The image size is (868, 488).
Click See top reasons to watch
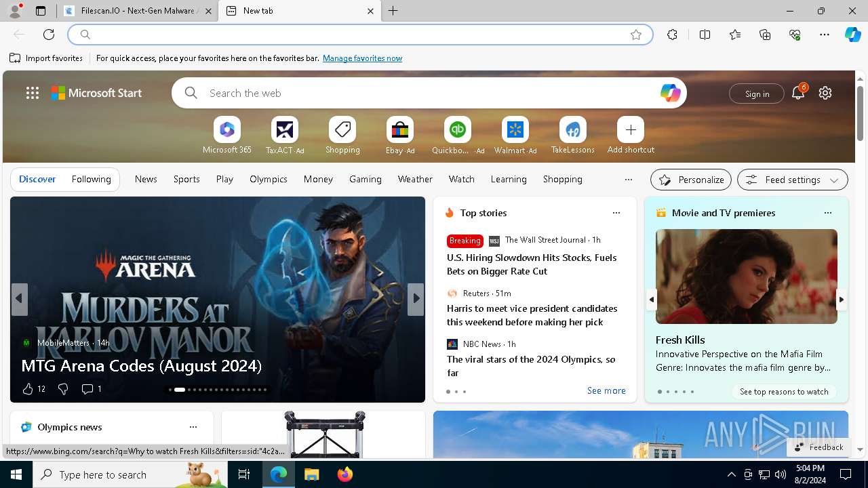[784, 391]
